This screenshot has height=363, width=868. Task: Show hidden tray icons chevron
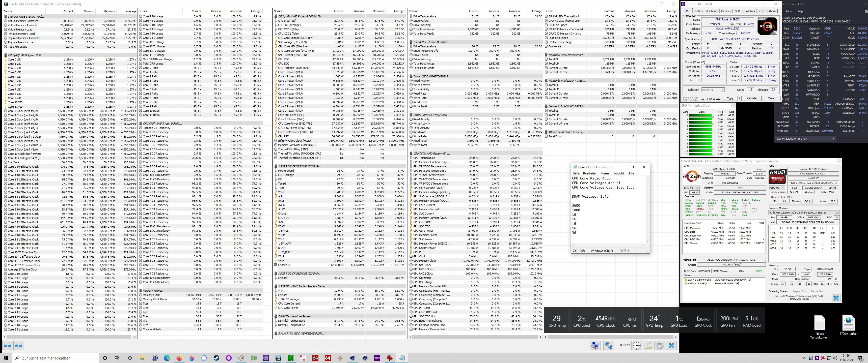805,358
